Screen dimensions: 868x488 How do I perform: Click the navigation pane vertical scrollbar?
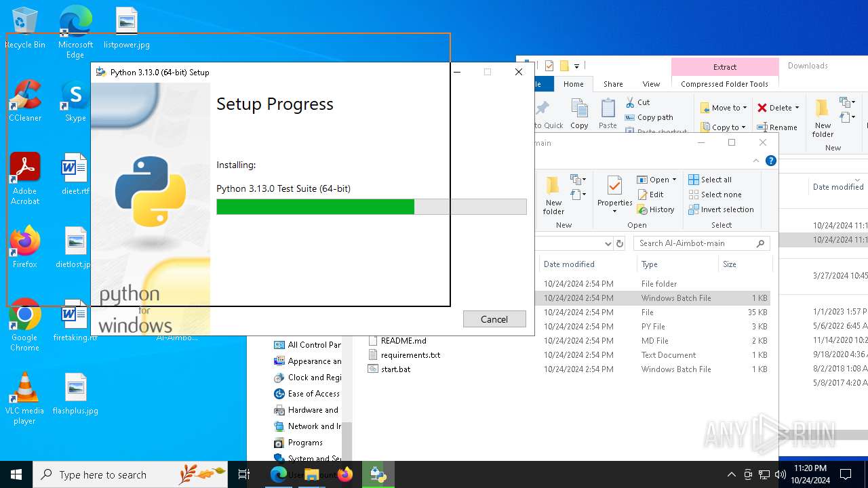click(347, 441)
